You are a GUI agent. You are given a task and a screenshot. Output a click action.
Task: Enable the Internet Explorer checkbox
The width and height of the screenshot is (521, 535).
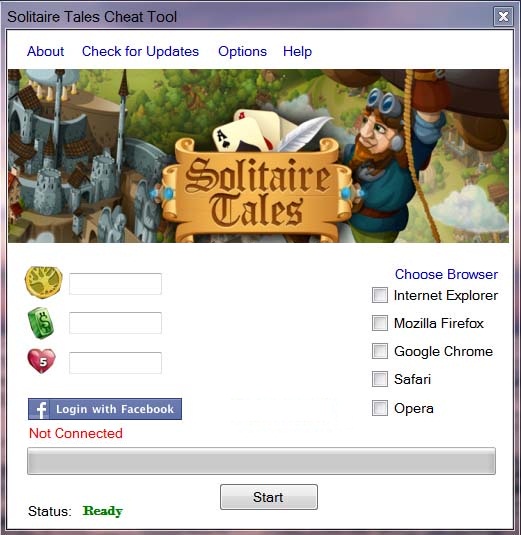pyautogui.click(x=380, y=295)
